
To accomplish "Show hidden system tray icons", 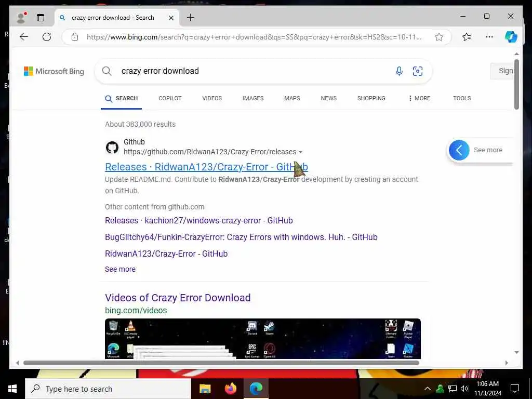I will (428, 389).
